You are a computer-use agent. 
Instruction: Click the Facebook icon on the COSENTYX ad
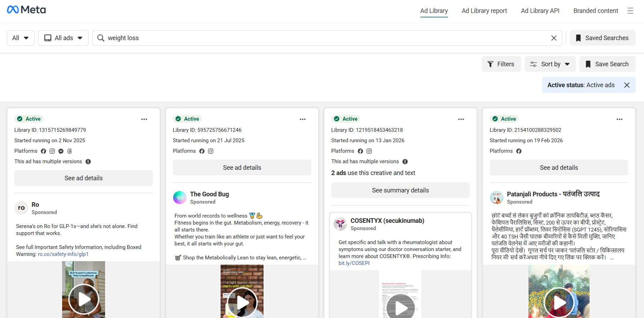tap(360, 151)
